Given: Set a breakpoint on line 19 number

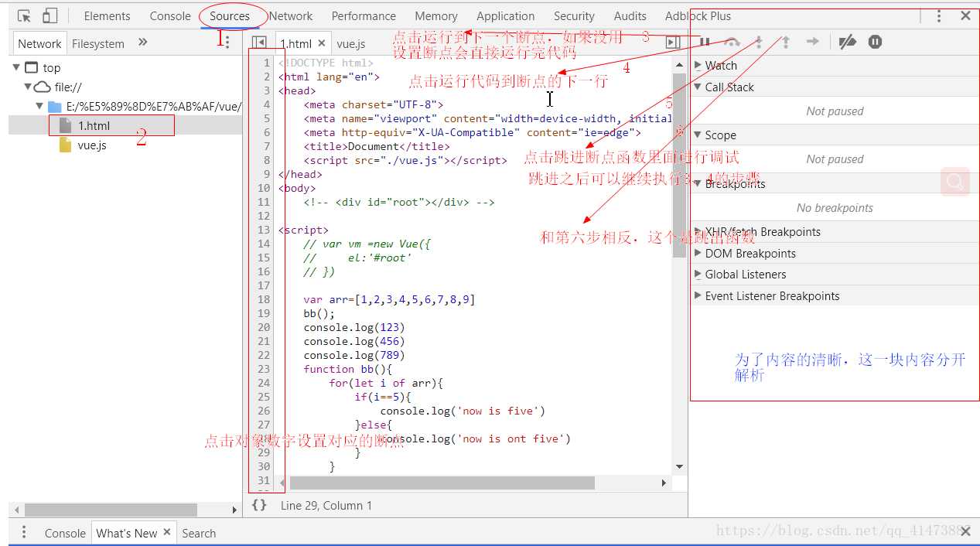Looking at the screenshot, I should (x=264, y=313).
